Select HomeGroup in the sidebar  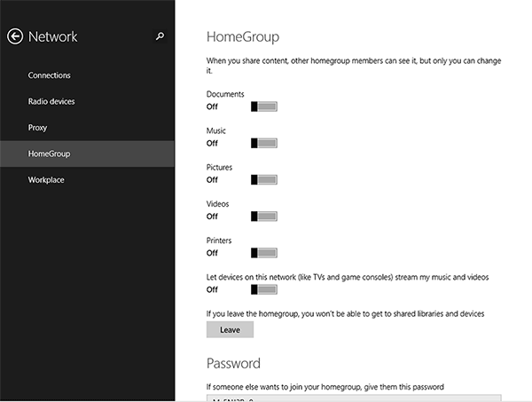click(49, 154)
